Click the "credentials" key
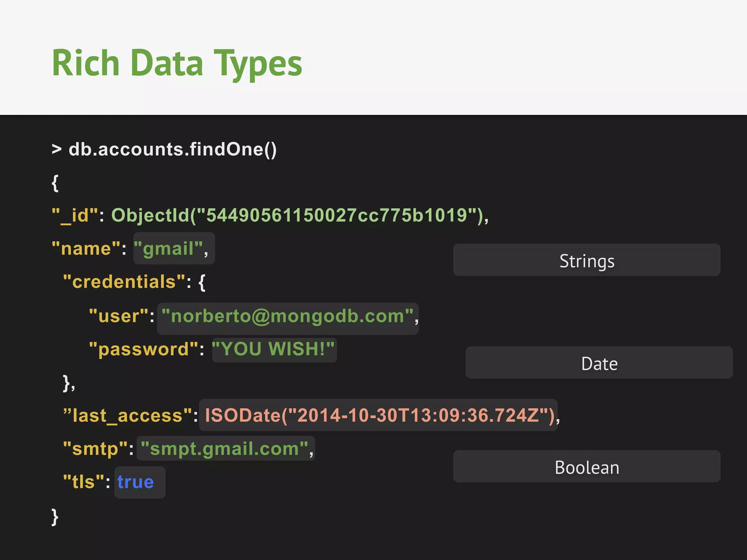The height and width of the screenshot is (560, 747). pos(124,282)
